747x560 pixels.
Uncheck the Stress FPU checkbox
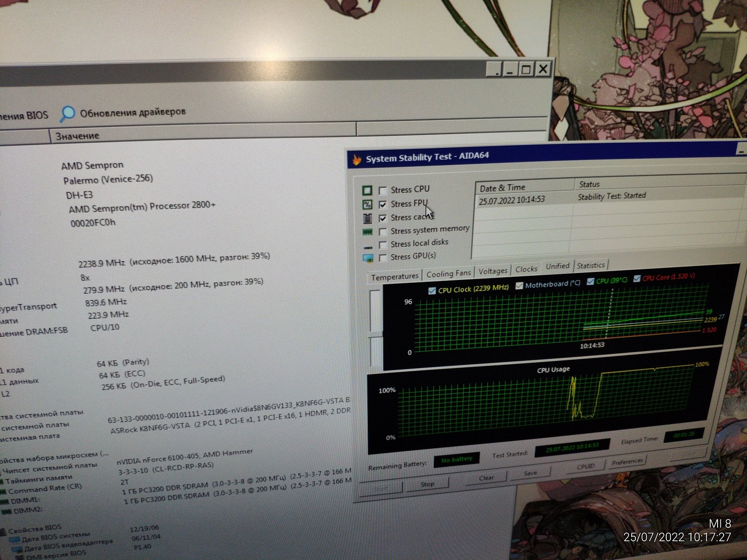(x=383, y=204)
